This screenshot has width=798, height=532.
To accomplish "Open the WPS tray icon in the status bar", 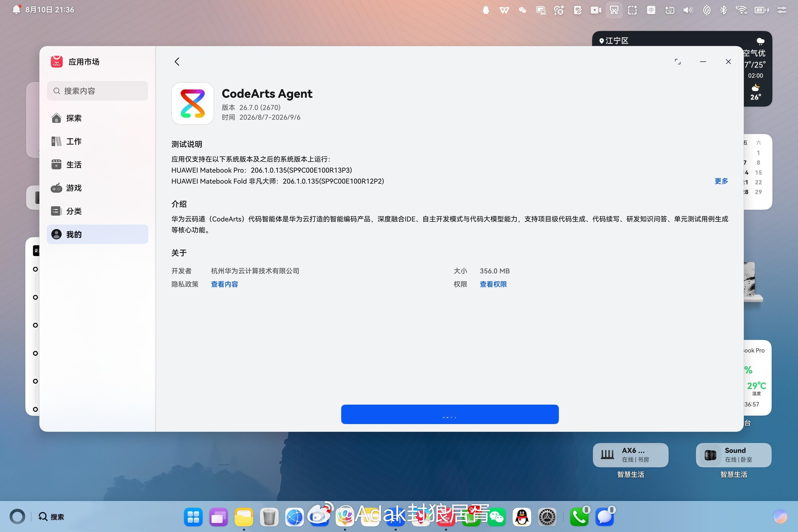I will click(504, 10).
